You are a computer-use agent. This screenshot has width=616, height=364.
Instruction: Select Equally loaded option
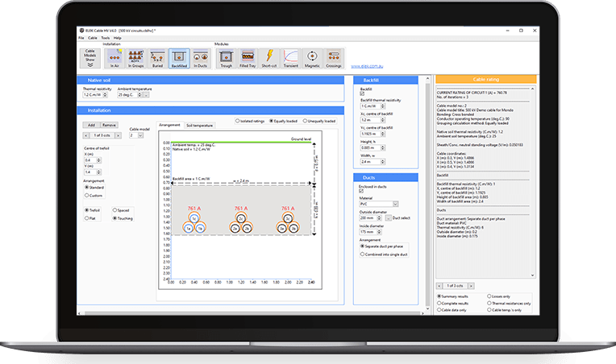click(283, 121)
